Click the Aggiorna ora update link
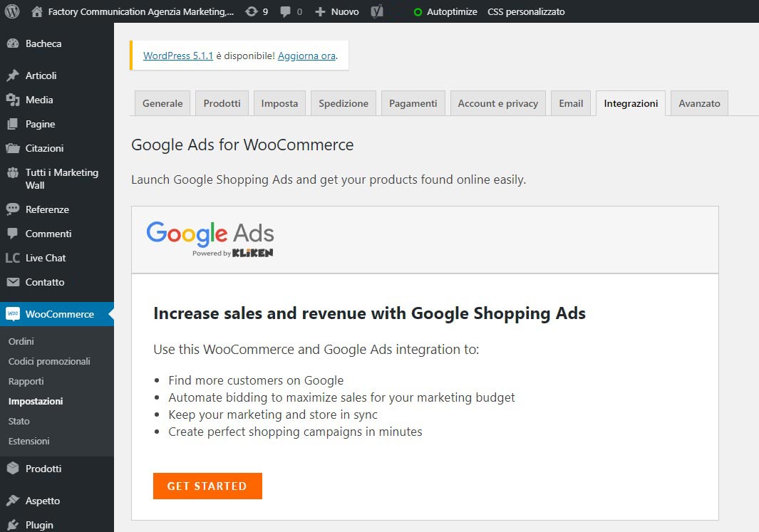The height and width of the screenshot is (532, 759). [x=306, y=56]
